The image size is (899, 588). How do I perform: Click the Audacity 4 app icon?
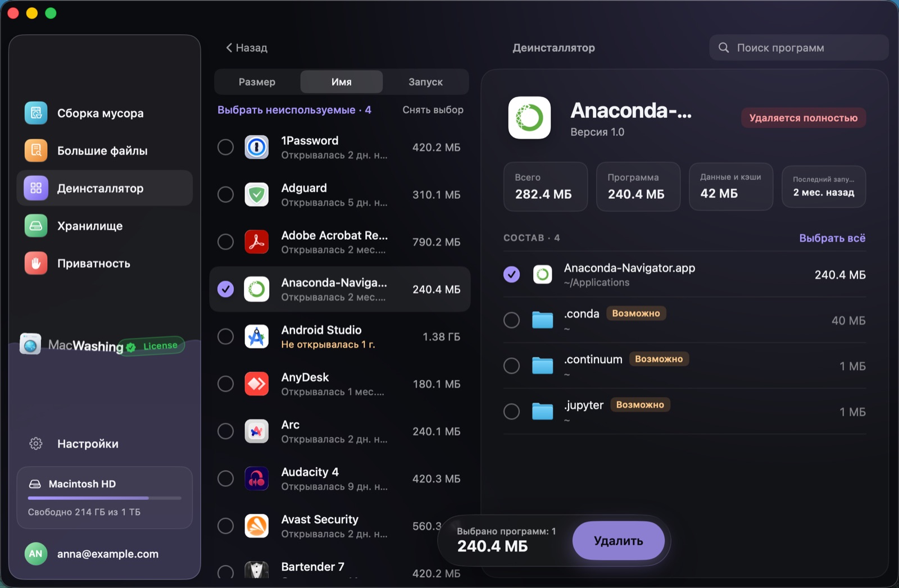pyautogui.click(x=257, y=478)
